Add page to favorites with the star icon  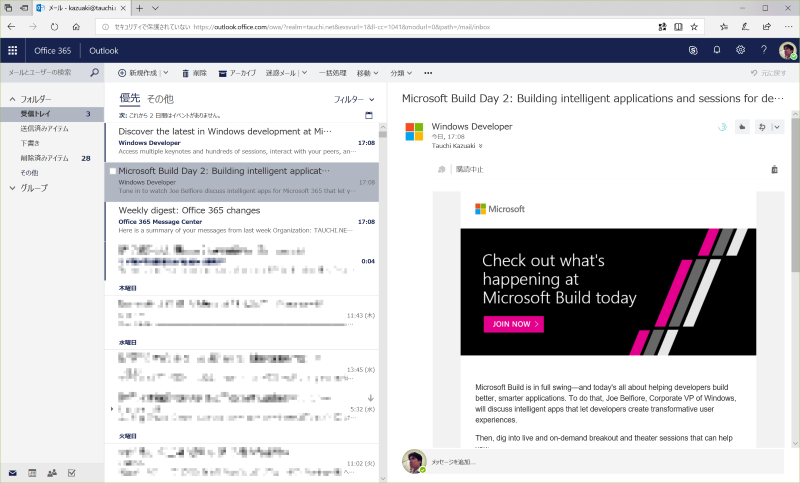coord(694,27)
